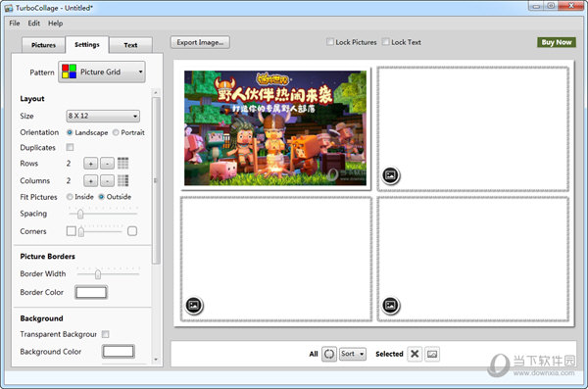The height and width of the screenshot is (389, 588).
Task: Switch to the Text tab
Action: (130, 45)
